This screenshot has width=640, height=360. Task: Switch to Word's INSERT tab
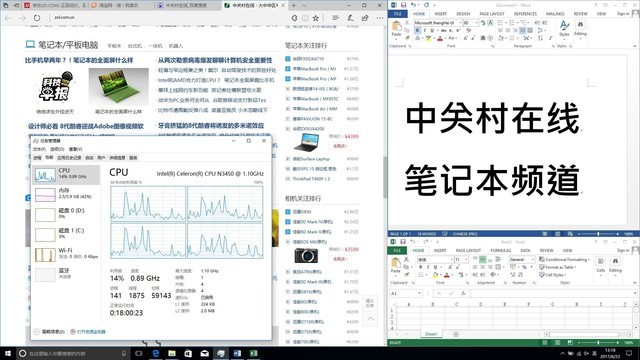coord(440,13)
